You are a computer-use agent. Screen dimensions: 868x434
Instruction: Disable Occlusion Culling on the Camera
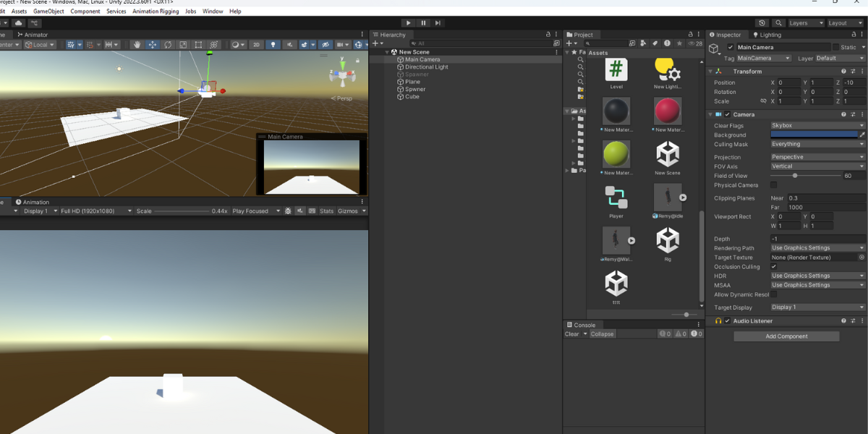click(773, 266)
